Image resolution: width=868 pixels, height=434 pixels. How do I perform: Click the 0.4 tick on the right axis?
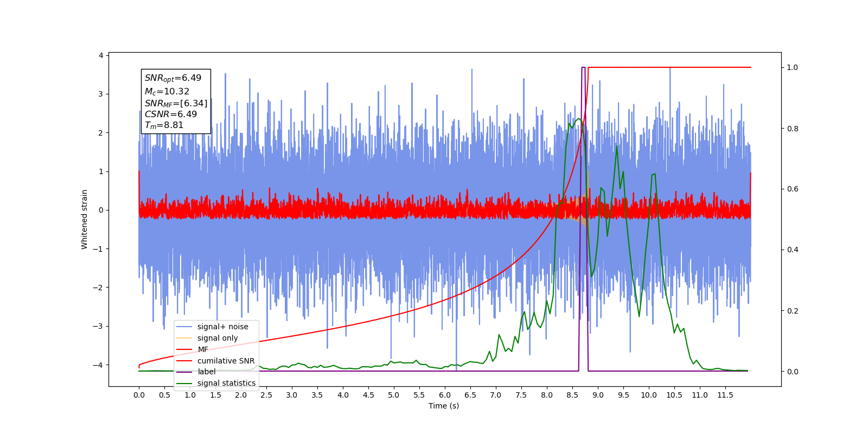[793, 250]
